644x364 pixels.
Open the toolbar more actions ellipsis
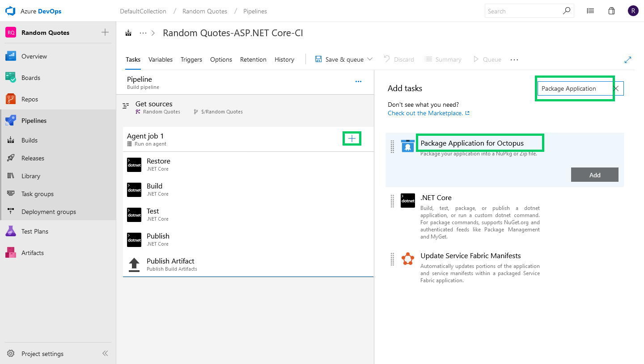click(x=514, y=59)
